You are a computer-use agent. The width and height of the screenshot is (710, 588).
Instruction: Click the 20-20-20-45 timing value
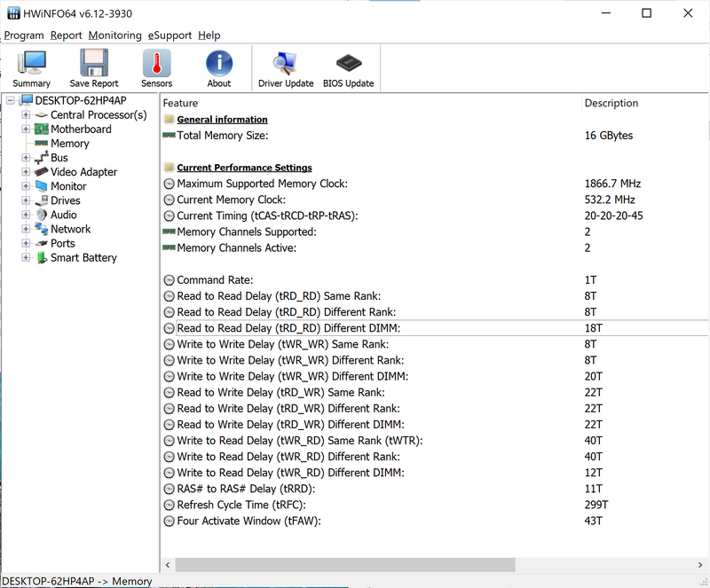[x=613, y=216]
